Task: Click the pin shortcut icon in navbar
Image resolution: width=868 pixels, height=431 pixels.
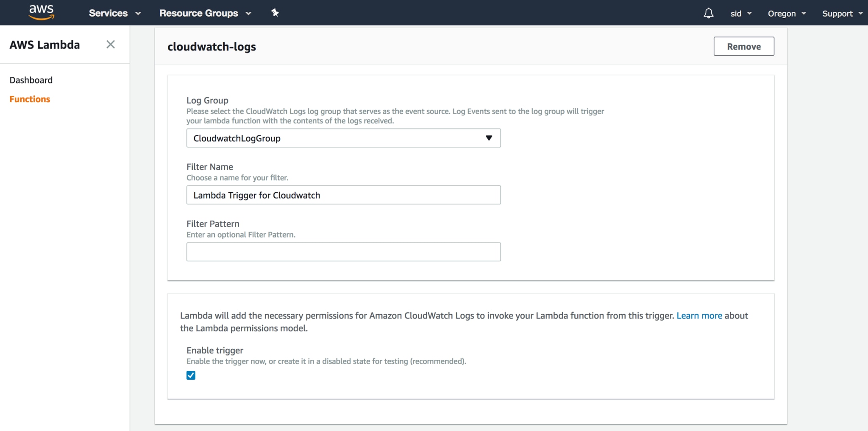Action: (x=275, y=13)
